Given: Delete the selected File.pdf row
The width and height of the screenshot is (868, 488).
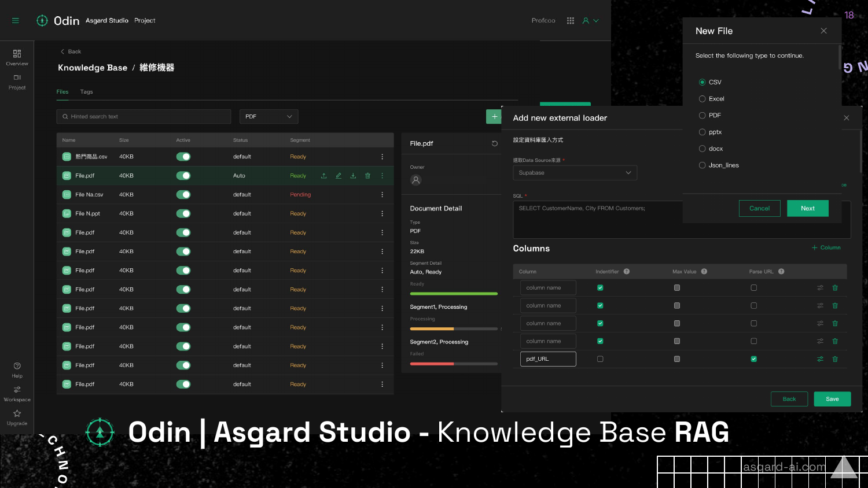Looking at the screenshot, I should point(367,176).
